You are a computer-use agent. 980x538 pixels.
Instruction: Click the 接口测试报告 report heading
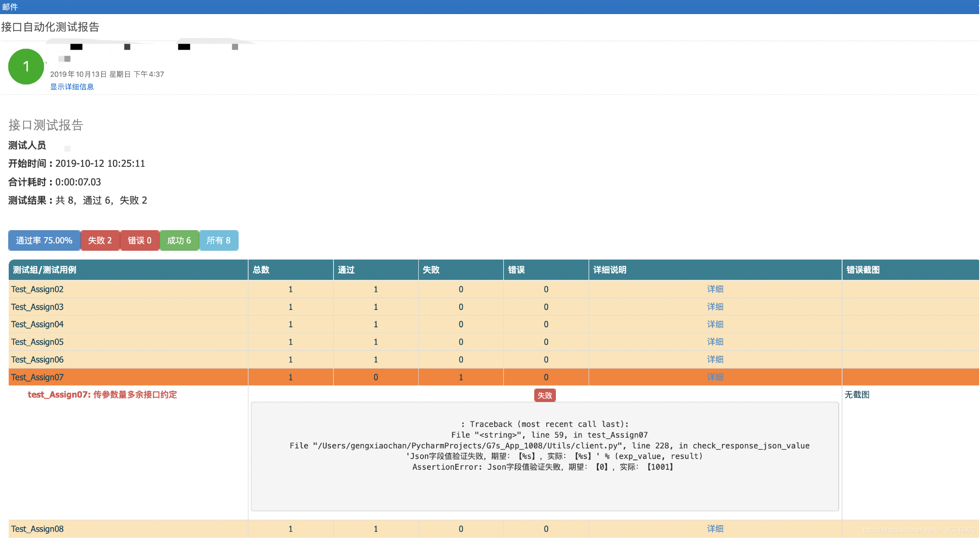tap(46, 125)
